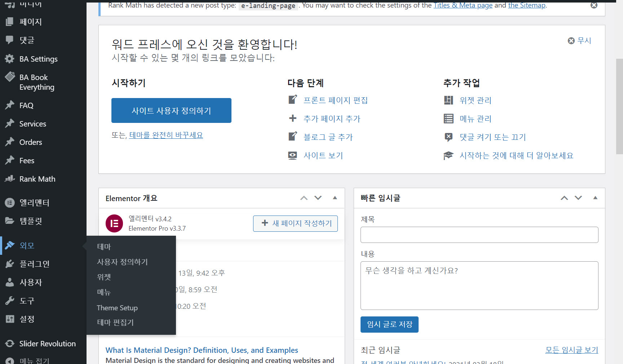Click the Orders pin icon
The height and width of the screenshot is (364, 623).
[10, 142]
